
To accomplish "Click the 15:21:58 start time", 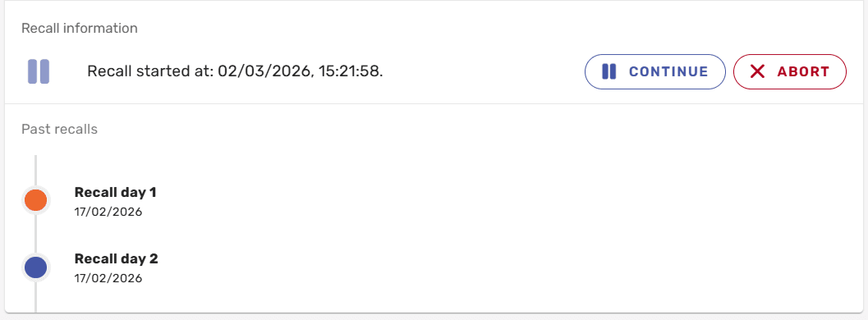I will click(349, 72).
